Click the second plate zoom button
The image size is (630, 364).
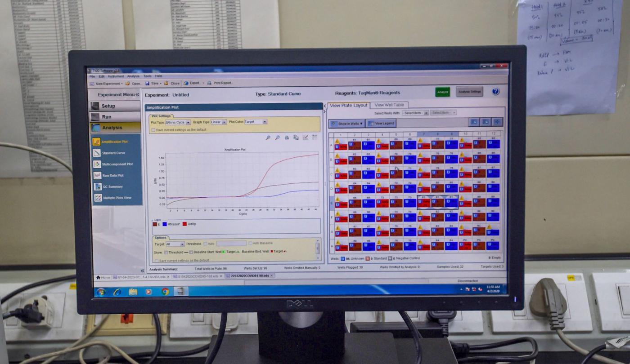coord(485,122)
